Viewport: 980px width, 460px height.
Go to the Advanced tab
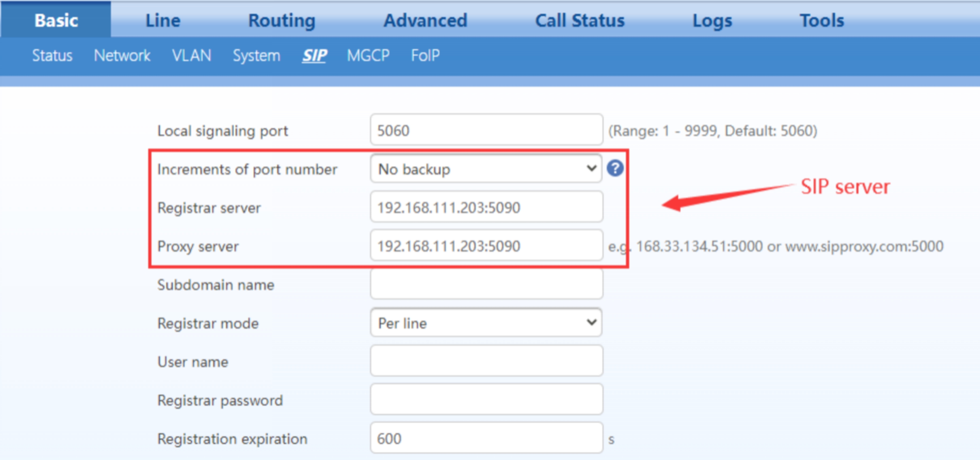425,20
